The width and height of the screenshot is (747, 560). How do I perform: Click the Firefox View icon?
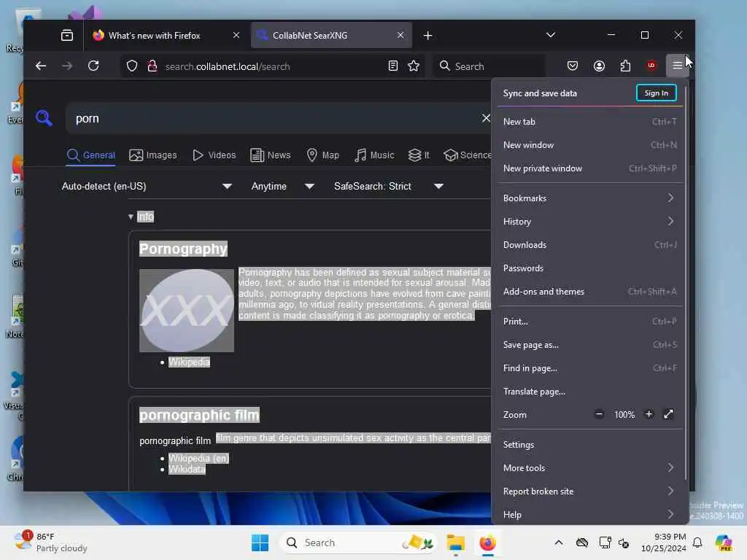click(x=67, y=35)
